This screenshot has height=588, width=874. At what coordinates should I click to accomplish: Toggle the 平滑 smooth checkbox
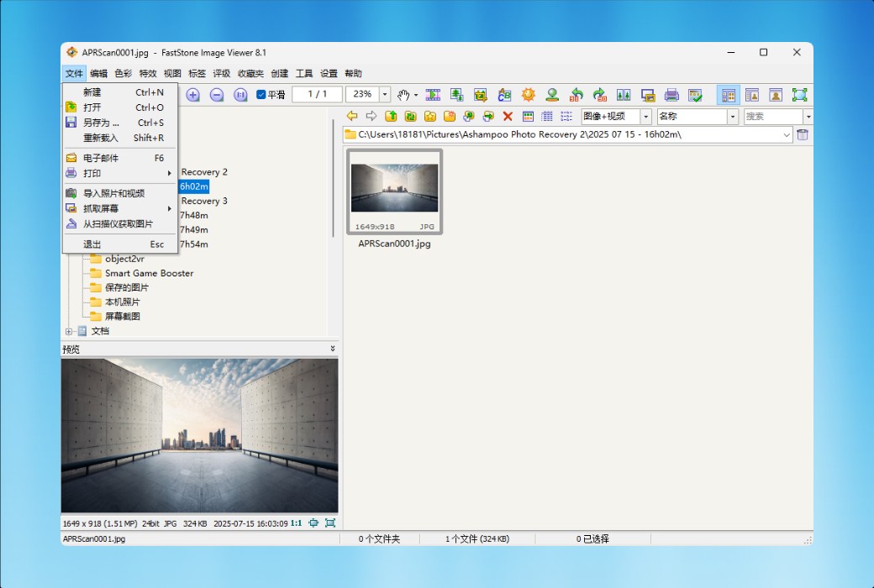point(261,94)
